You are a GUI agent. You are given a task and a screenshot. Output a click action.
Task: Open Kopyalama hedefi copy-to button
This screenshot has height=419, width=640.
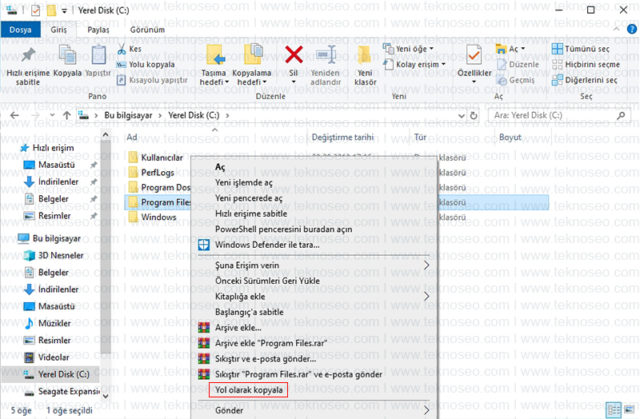point(251,65)
